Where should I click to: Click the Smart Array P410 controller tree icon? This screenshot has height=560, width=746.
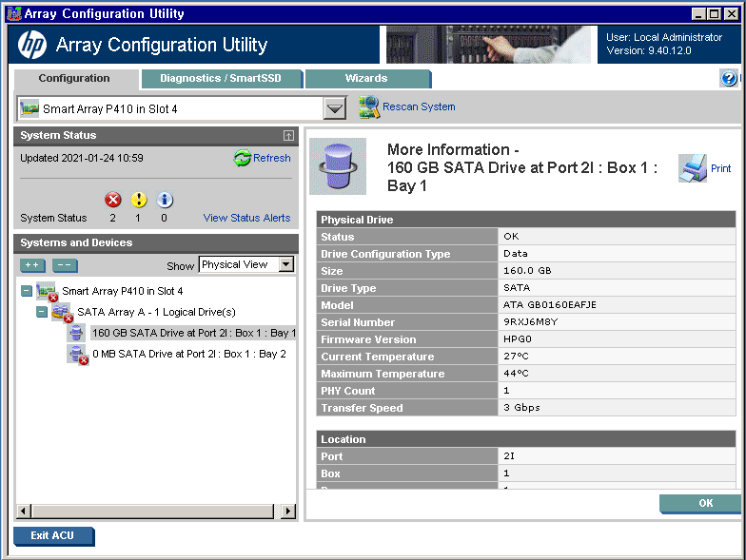[47, 291]
